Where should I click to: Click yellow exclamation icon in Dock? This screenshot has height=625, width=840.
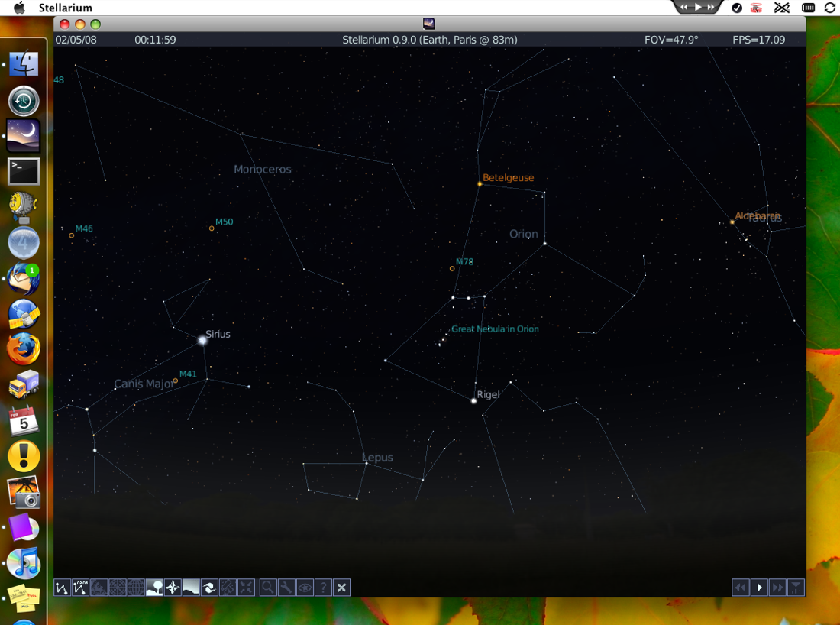[24, 456]
